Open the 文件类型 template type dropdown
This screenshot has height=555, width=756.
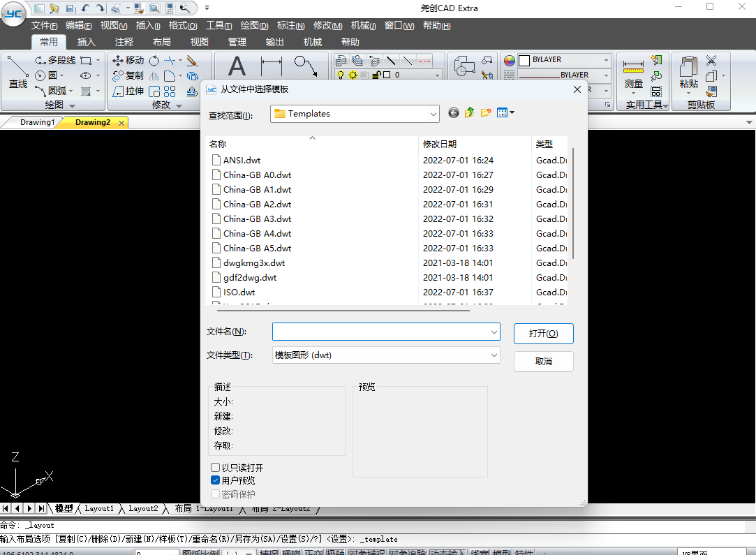pyautogui.click(x=494, y=355)
